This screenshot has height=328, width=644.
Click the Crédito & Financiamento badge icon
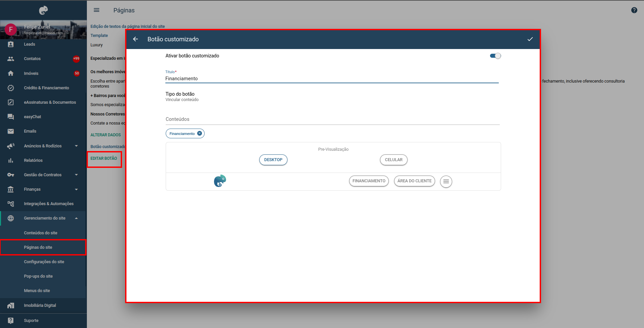coord(11,88)
